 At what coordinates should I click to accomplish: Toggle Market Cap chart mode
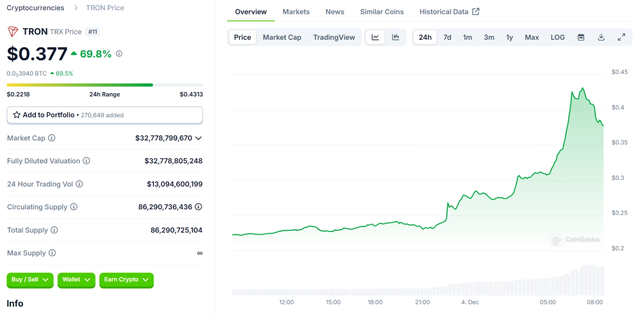tap(282, 37)
